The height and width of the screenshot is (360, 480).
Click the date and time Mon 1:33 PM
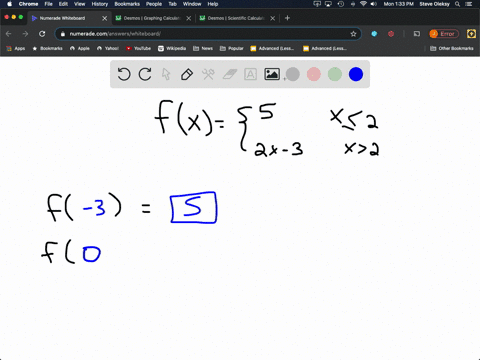398,4
